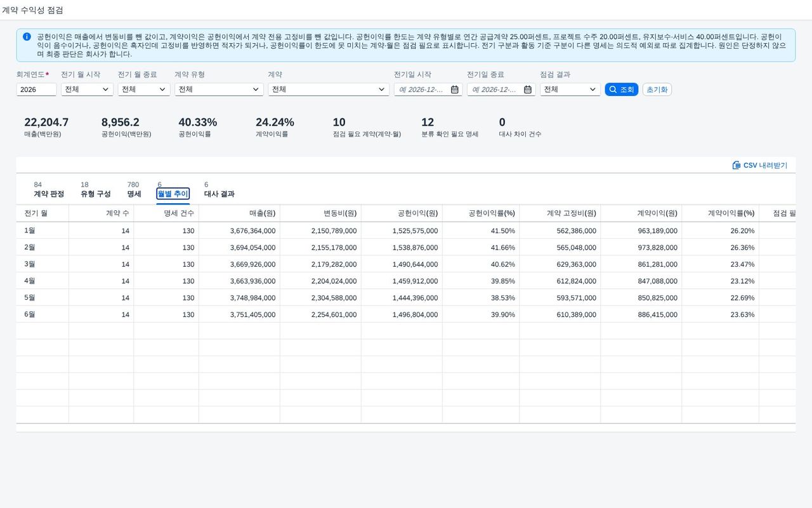Click the revenue value 3,694,054,000

tap(252, 248)
